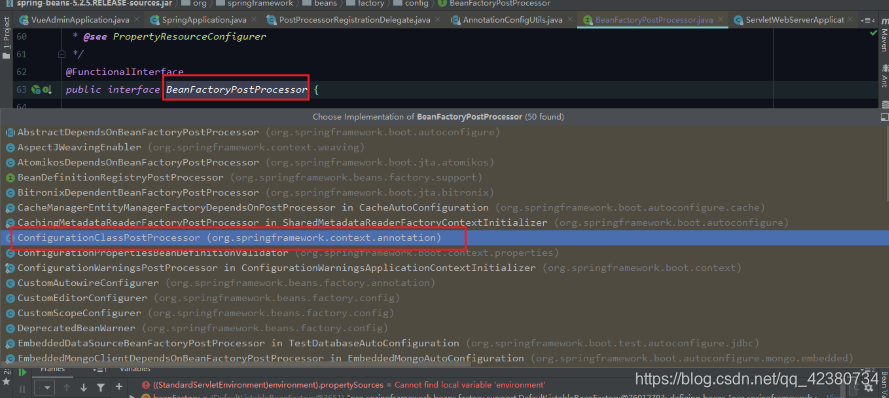Click class icon beside CustomScopeConfigurer
Screen dimensions: 889x398
click(10, 313)
